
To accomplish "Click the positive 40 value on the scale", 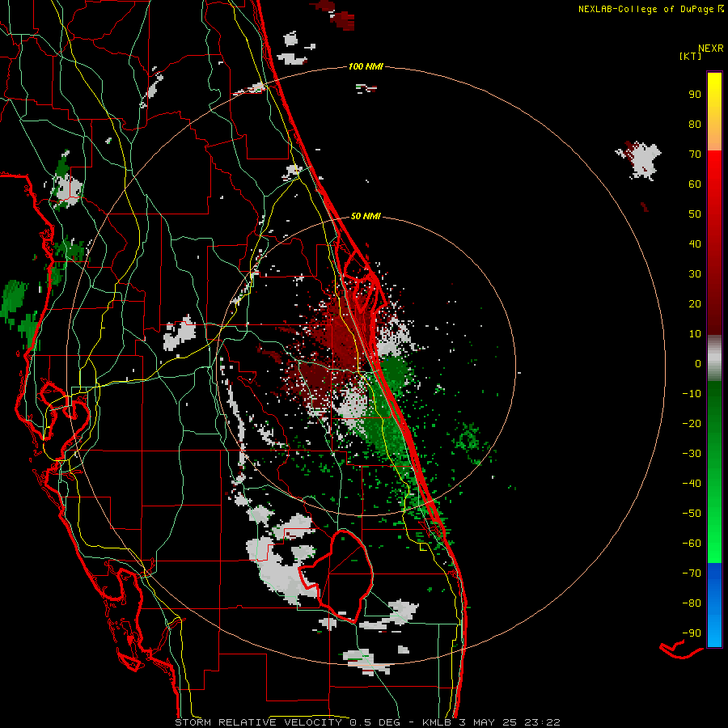I will 695,243.
